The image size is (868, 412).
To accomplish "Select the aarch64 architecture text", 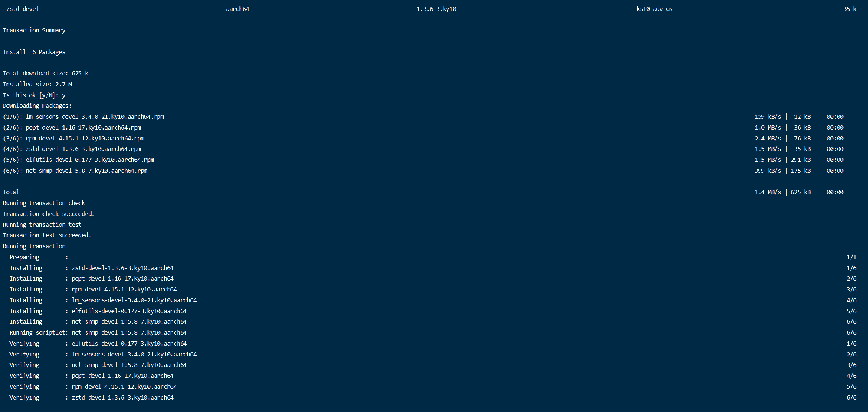I will point(238,9).
